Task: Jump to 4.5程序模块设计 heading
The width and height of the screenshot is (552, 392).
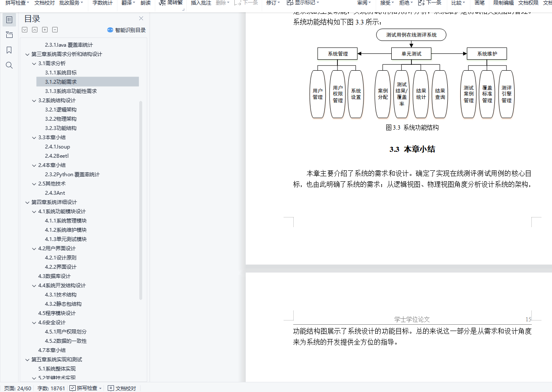Action: click(x=57, y=313)
